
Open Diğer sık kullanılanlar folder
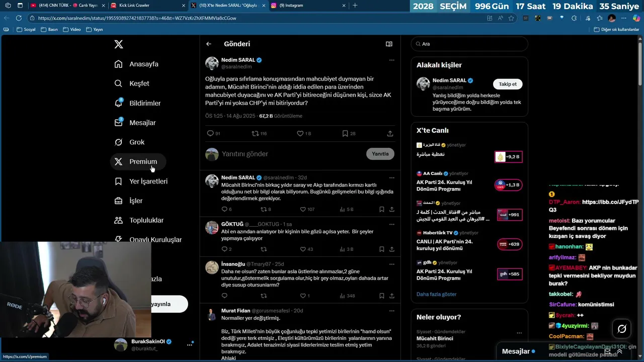616,29
